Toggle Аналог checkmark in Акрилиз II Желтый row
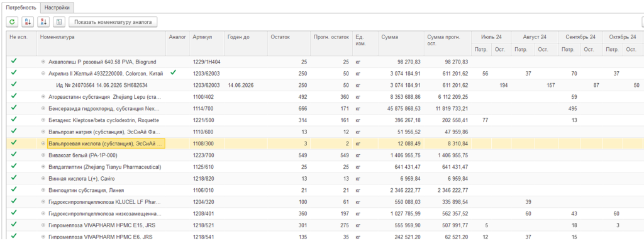Screen dimensions: 644x243 (x=173, y=73)
